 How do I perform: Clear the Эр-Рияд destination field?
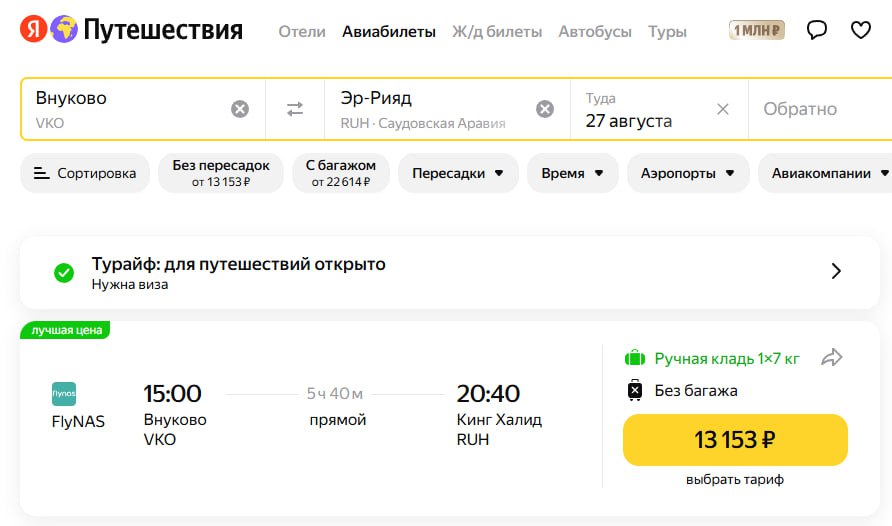(x=544, y=109)
